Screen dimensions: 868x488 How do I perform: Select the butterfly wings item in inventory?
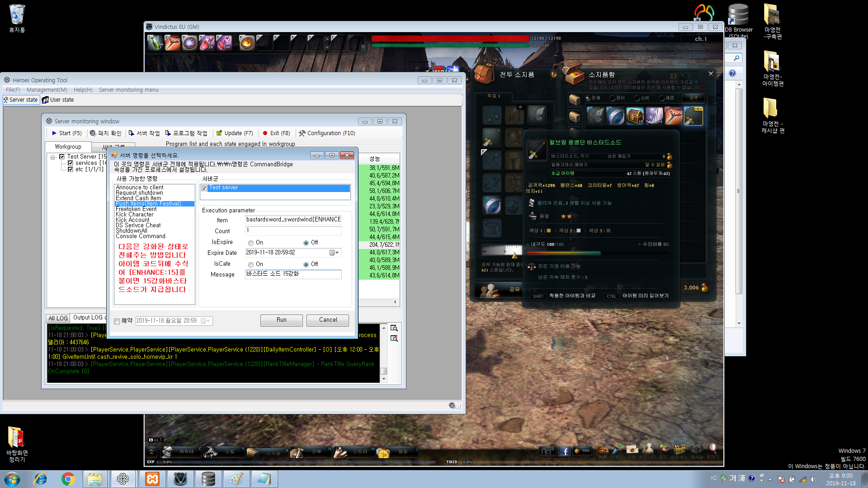point(596,116)
